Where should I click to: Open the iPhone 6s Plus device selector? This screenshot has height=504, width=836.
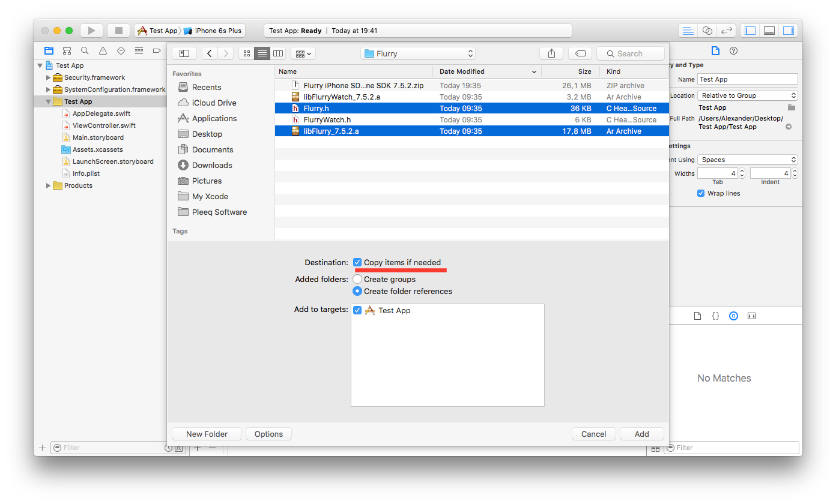[213, 31]
